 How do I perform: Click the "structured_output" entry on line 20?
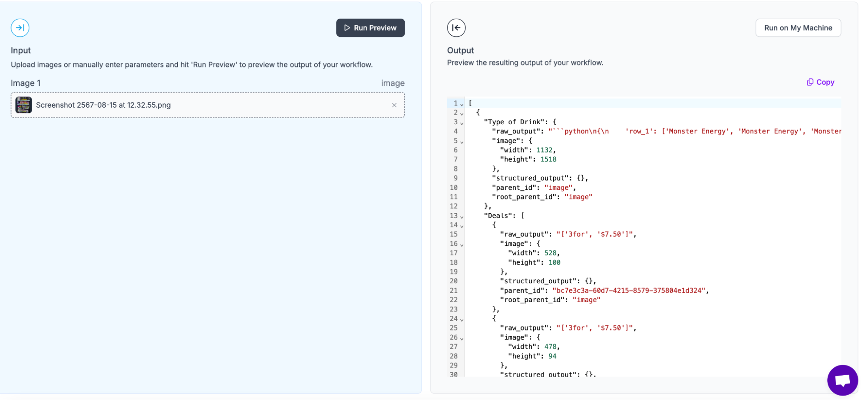click(x=548, y=281)
